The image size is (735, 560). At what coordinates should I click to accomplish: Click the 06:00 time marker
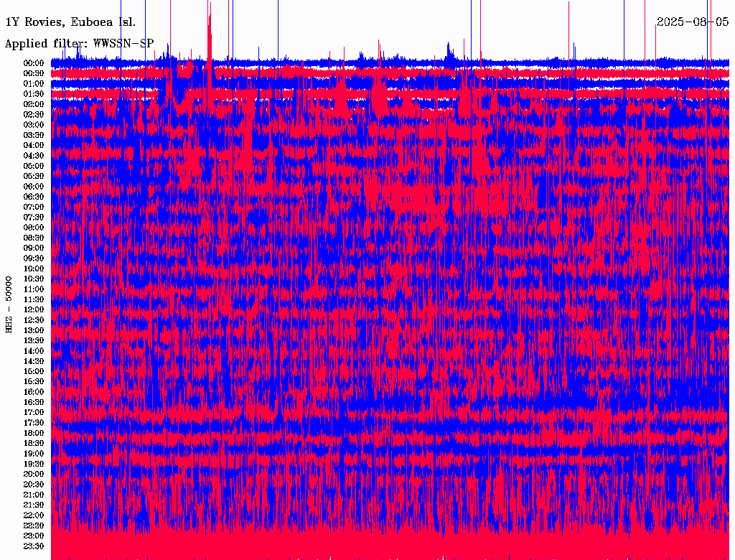point(33,187)
